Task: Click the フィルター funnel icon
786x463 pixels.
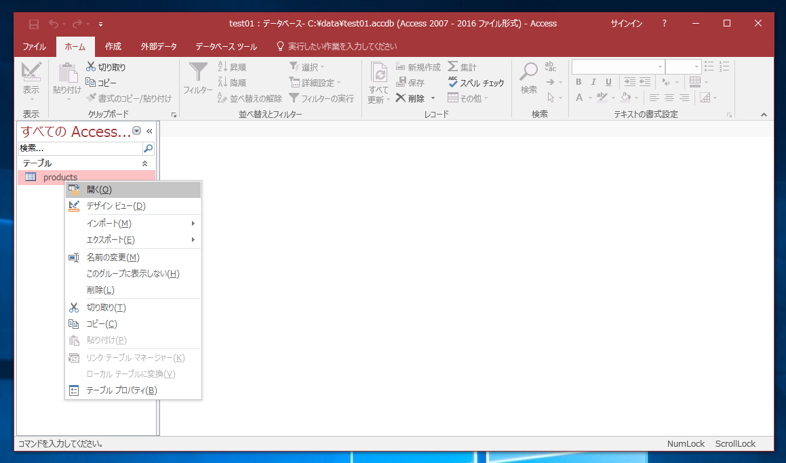Action: tap(198, 73)
